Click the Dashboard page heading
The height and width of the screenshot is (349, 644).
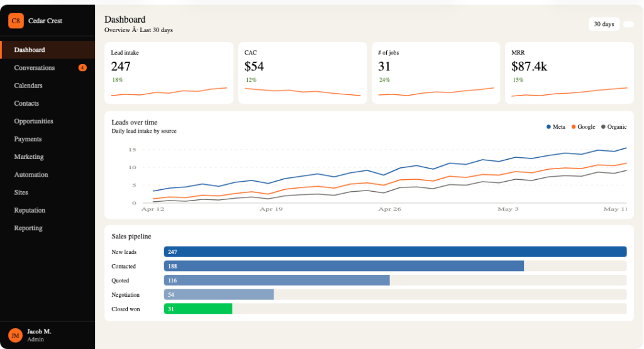tap(125, 19)
